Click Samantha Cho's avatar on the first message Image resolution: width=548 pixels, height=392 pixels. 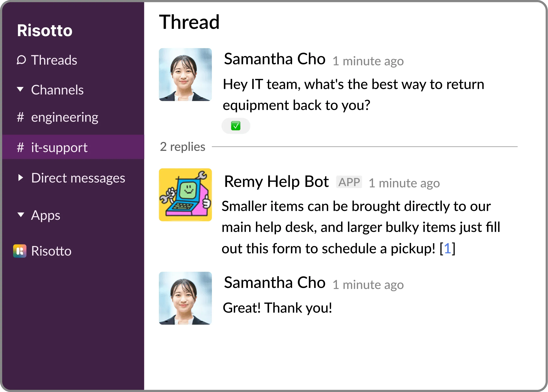[x=185, y=74]
